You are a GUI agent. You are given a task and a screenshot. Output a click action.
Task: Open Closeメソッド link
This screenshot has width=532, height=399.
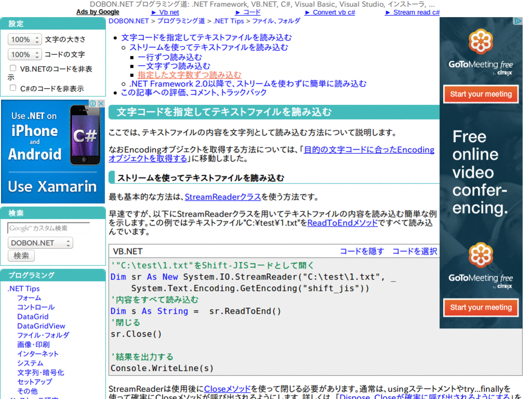(227, 389)
